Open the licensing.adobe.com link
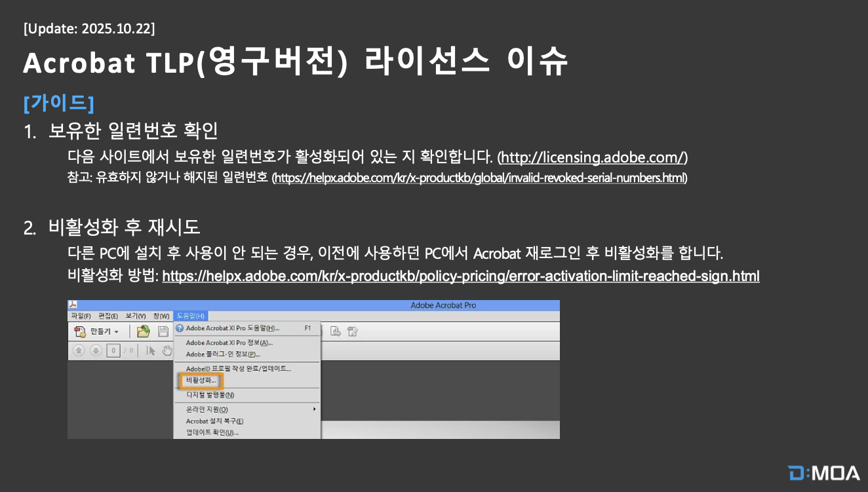This screenshot has height=492, width=868. point(593,157)
